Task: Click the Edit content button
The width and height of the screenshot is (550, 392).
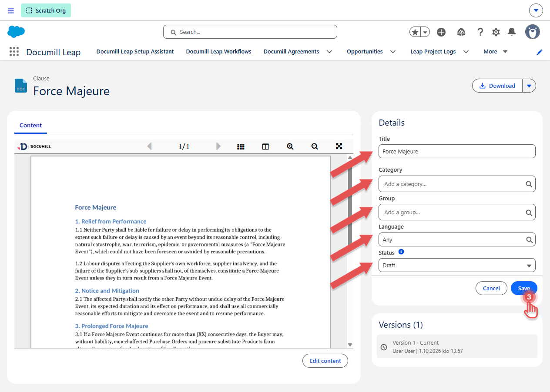Action: point(325,361)
